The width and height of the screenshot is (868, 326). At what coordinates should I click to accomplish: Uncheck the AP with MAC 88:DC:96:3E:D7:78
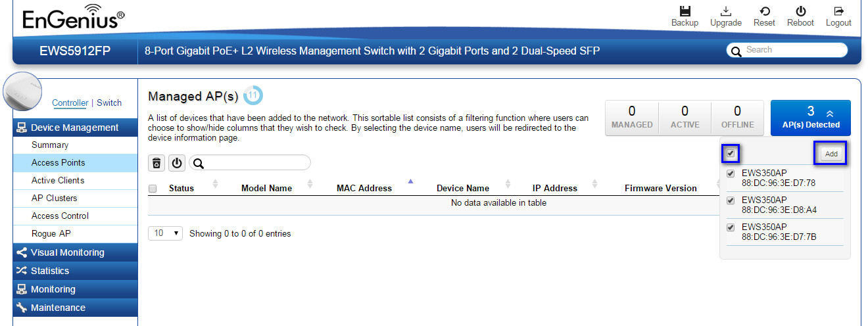[x=731, y=174]
